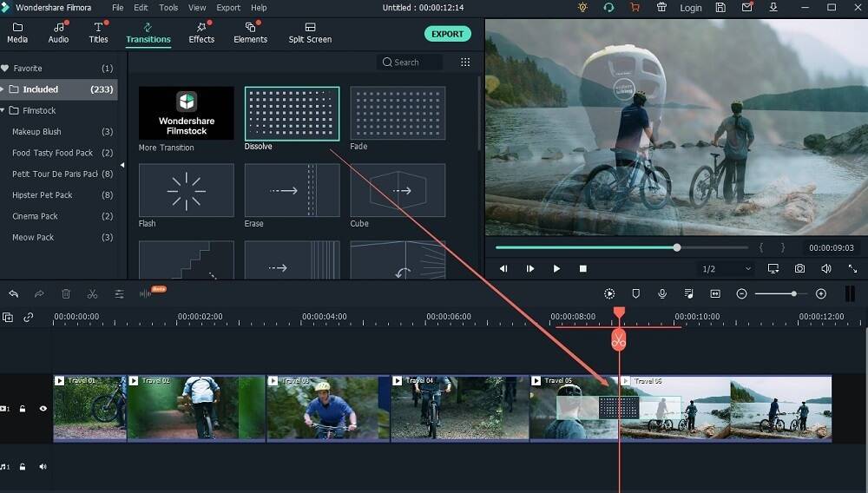Open the Export menu in menu bar

(228, 8)
